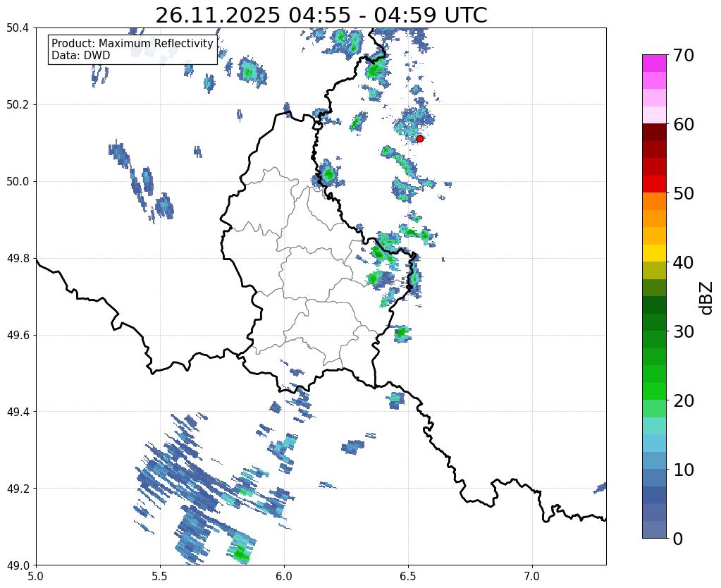Click the 'Product: Maximum Reflectivity' label

133,43
